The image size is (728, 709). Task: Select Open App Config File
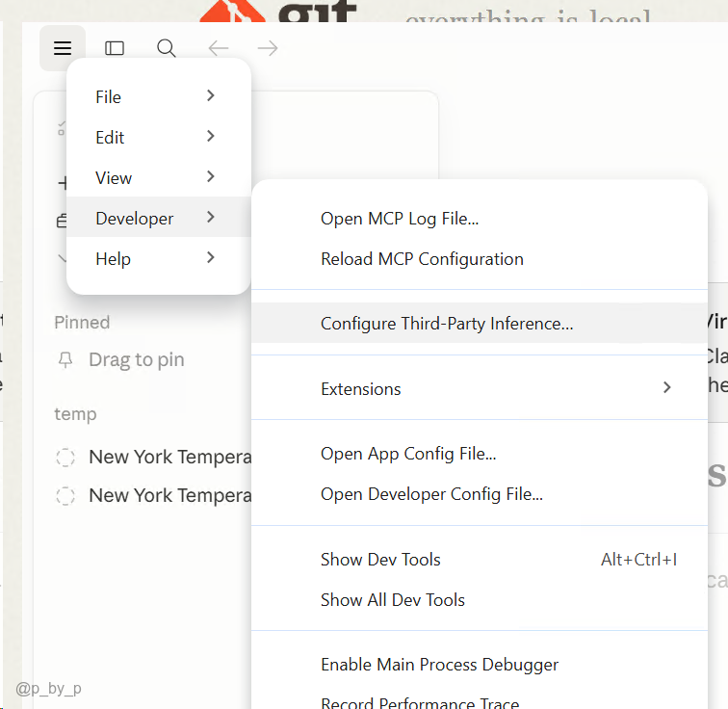[480, 453]
